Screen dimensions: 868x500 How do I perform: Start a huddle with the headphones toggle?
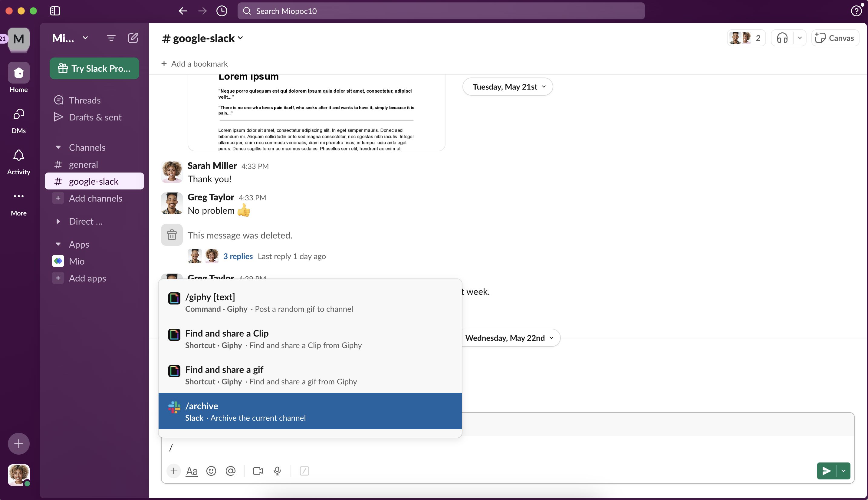click(x=783, y=38)
